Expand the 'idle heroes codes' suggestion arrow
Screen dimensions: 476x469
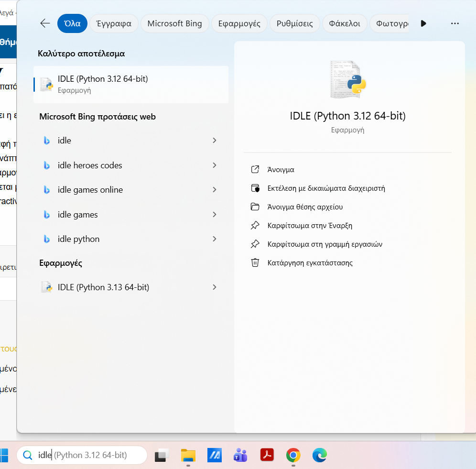214,165
